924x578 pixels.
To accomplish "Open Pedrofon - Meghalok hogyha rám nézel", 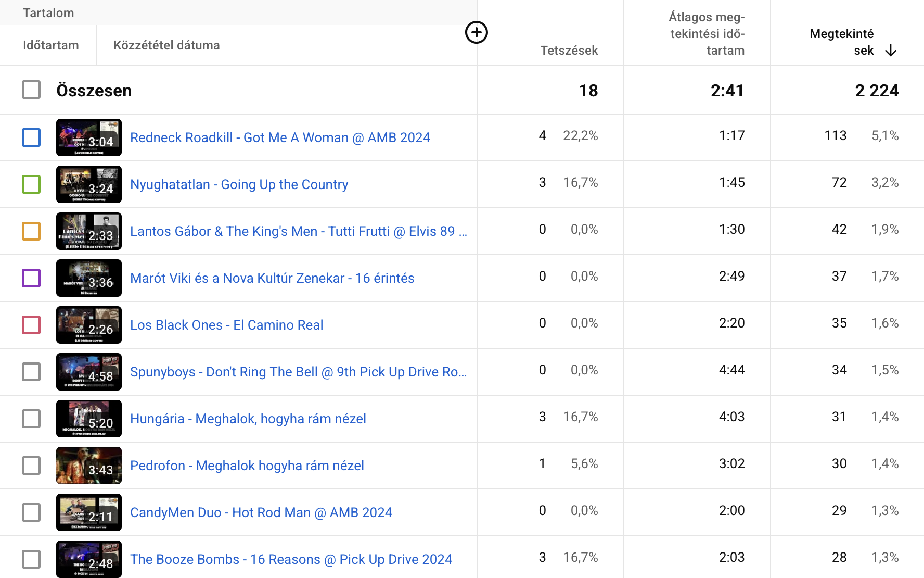I will pyautogui.click(x=247, y=466).
